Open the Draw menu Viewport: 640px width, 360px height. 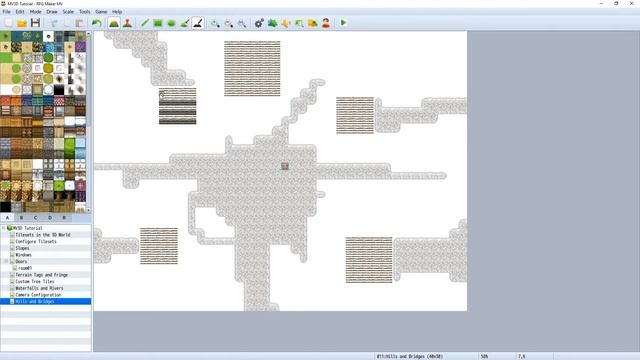pos(52,12)
